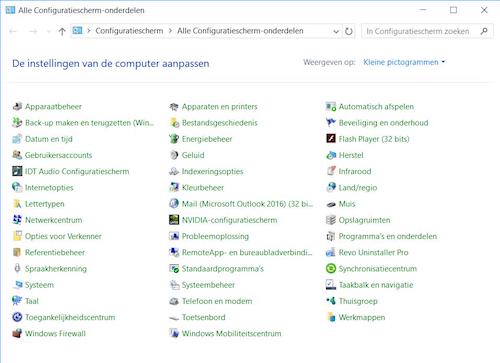The width and height of the screenshot is (500, 363).
Task: Expand the Kleine pictogrammen view dropdown
Action: pyautogui.click(x=404, y=62)
